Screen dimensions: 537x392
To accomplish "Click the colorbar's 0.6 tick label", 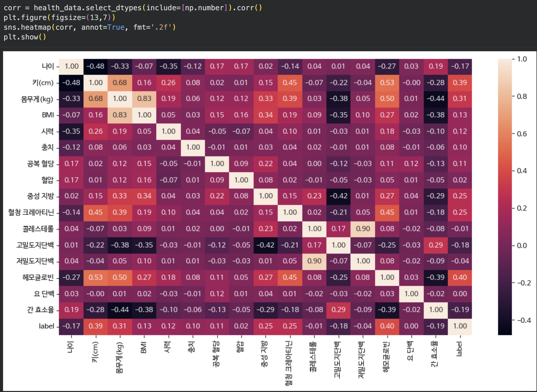I will tap(522, 134).
